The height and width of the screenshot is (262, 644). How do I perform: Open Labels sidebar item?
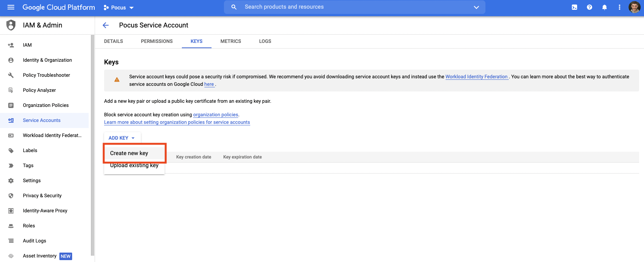44,151
